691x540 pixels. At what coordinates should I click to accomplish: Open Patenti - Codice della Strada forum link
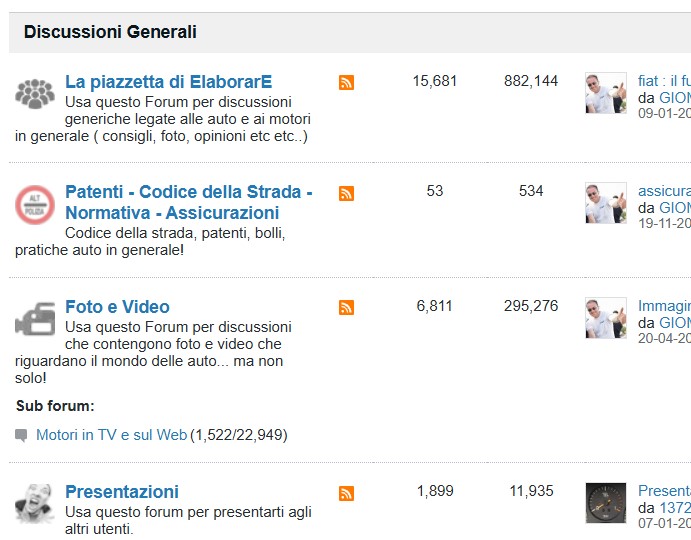[189, 202]
